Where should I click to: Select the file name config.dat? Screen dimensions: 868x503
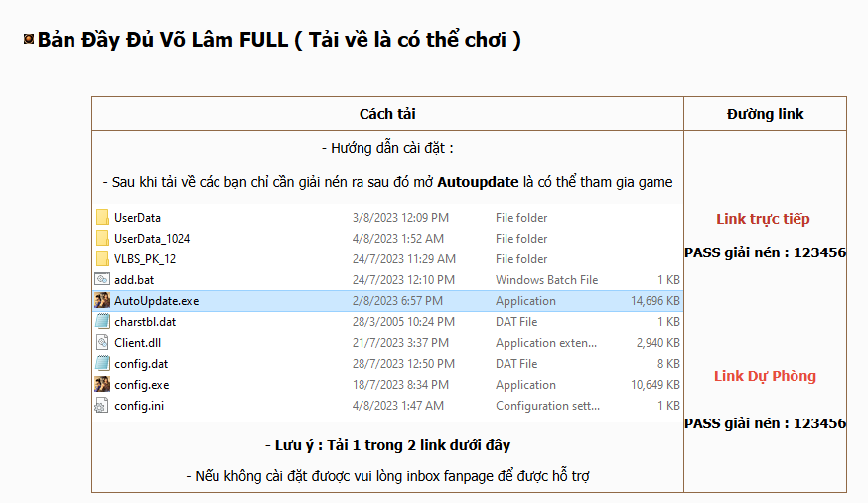pyautogui.click(x=141, y=364)
